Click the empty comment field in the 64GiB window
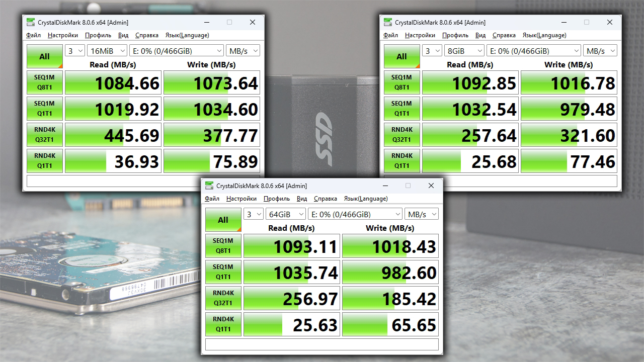Screen dimensions: 644x362 tap(322, 344)
